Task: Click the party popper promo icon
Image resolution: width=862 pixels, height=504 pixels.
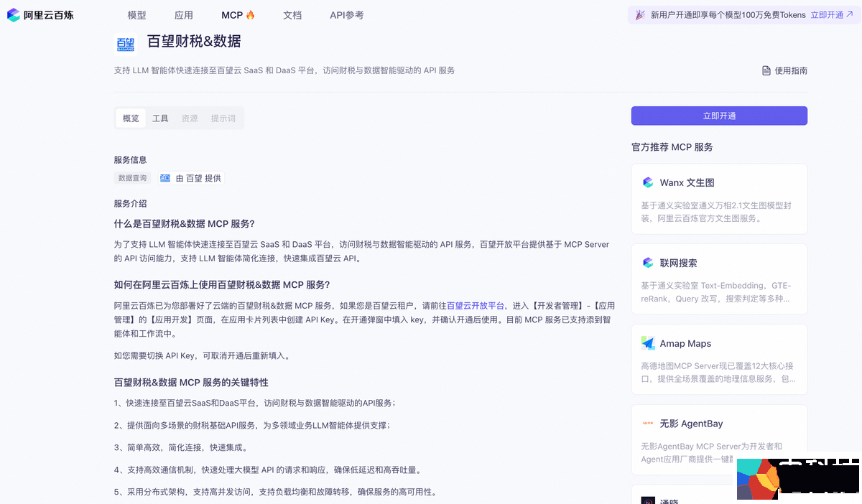Action: click(x=640, y=15)
